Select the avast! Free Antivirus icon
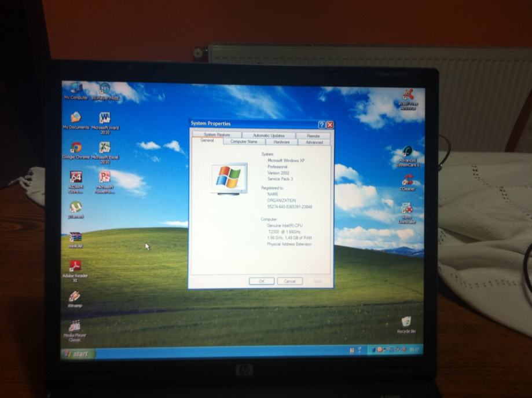Image resolution: width=532 pixels, height=398 pixels. [x=408, y=99]
